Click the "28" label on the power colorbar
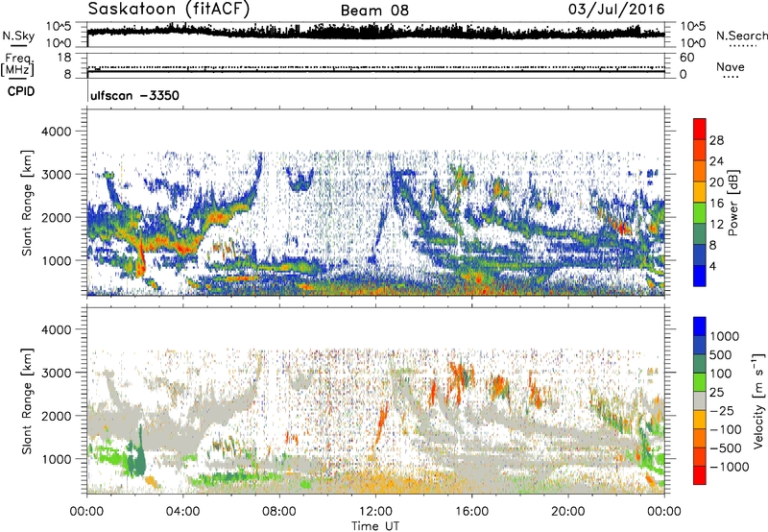 pos(716,140)
